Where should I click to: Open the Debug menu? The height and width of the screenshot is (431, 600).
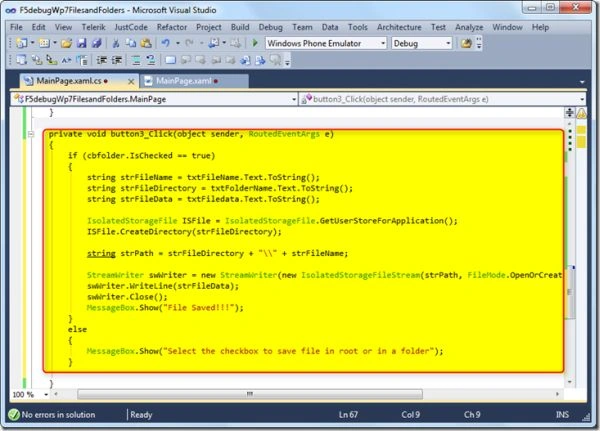tap(271, 27)
